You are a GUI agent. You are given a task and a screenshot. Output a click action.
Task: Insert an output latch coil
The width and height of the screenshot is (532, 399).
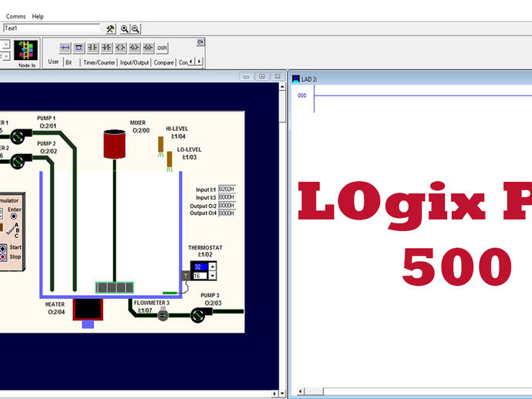tap(134, 48)
